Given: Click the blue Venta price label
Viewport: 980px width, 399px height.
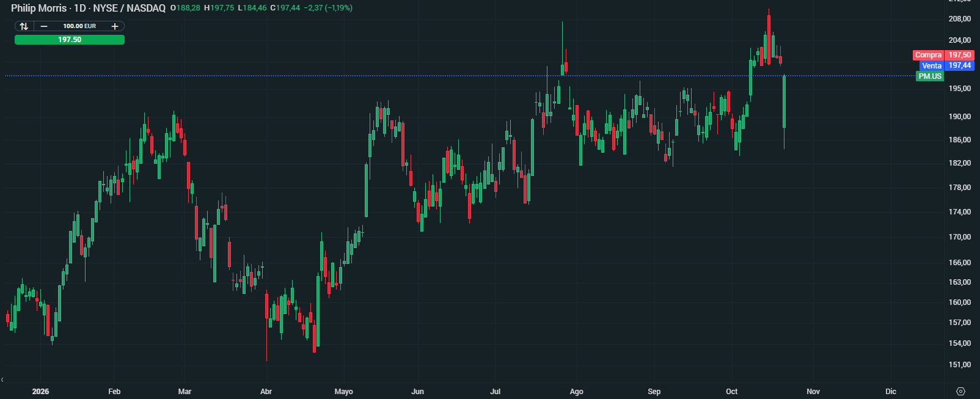Looking at the screenshot, I should [946, 65].
